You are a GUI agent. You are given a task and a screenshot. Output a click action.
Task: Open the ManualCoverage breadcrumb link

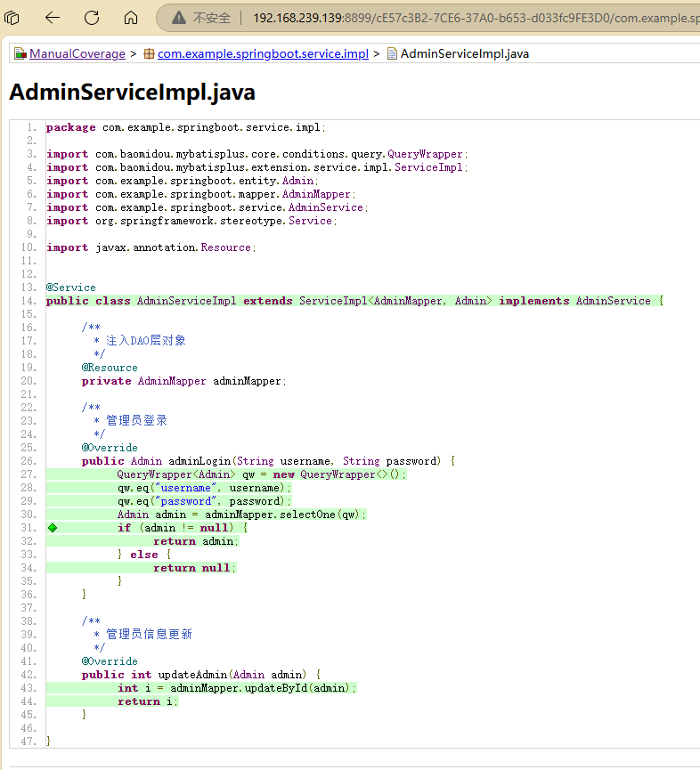click(x=77, y=53)
